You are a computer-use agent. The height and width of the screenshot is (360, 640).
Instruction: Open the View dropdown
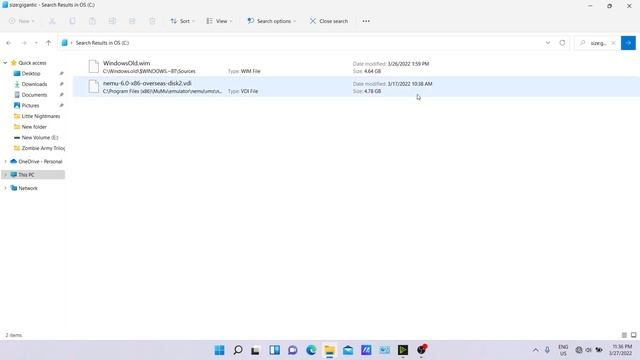(219, 21)
